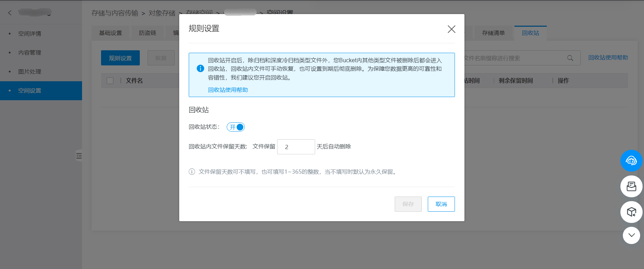Image resolution: width=644 pixels, height=269 pixels.
Task: Click the 回收站 section heading in dialog
Action: click(x=199, y=110)
